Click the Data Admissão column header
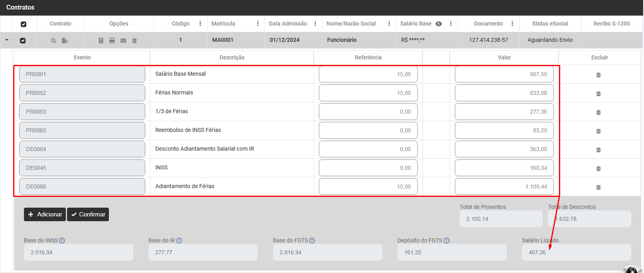 point(288,24)
